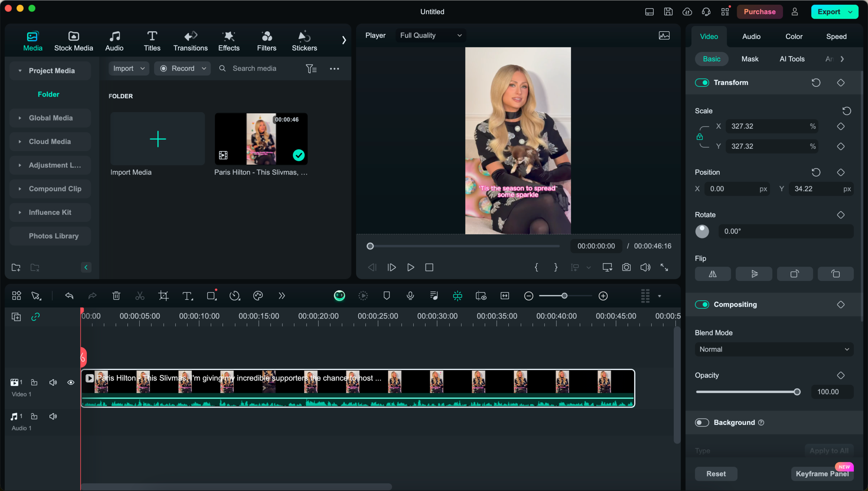Expand the Global Media folder
The width and height of the screenshot is (868, 491).
coord(20,118)
